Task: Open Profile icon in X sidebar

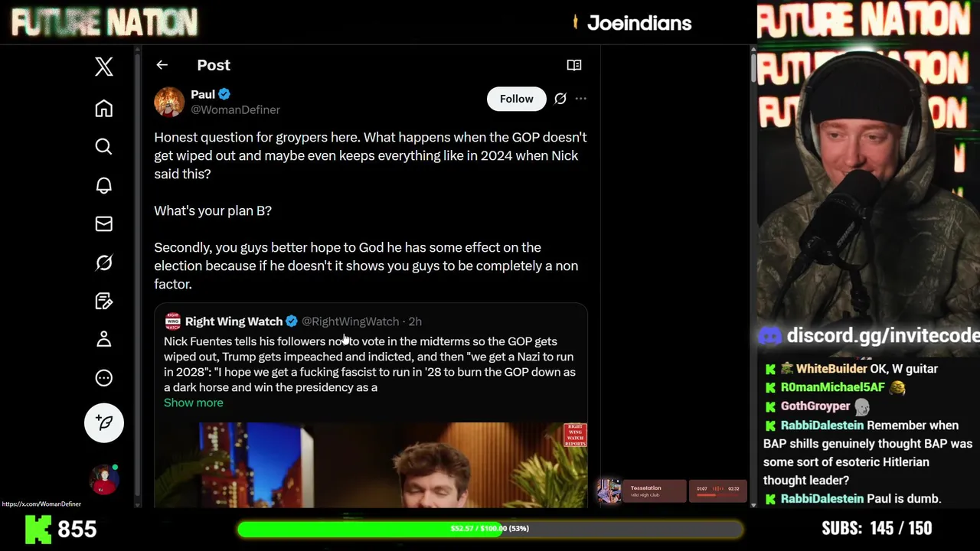Action: (104, 339)
